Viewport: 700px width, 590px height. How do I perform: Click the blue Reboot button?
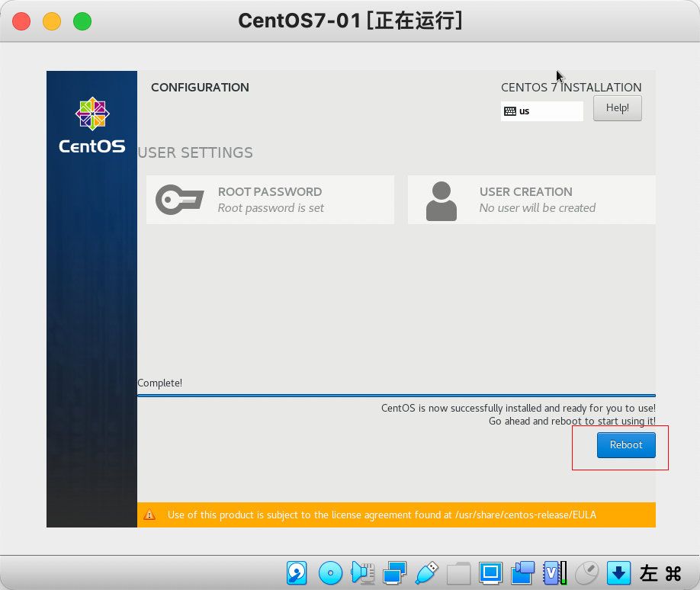pos(626,445)
